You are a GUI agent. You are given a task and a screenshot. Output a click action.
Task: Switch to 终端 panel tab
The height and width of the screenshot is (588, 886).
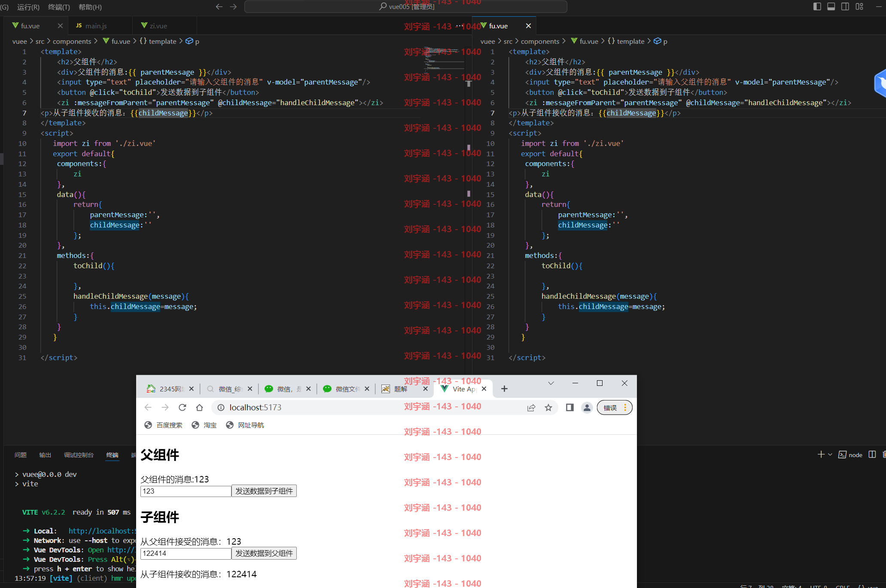[112, 455]
